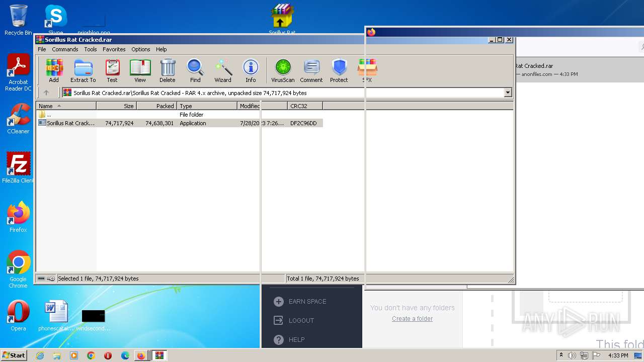Image resolution: width=644 pixels, height=362 pixels.
Task: Click the Delete trash can icon
Action: tap(168, 70)
